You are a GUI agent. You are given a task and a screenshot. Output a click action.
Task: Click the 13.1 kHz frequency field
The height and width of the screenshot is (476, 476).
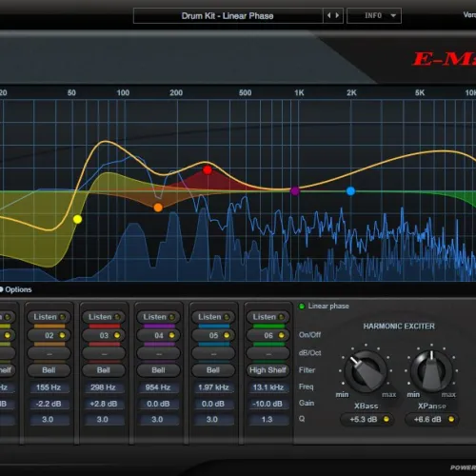[x=268, y=387]
